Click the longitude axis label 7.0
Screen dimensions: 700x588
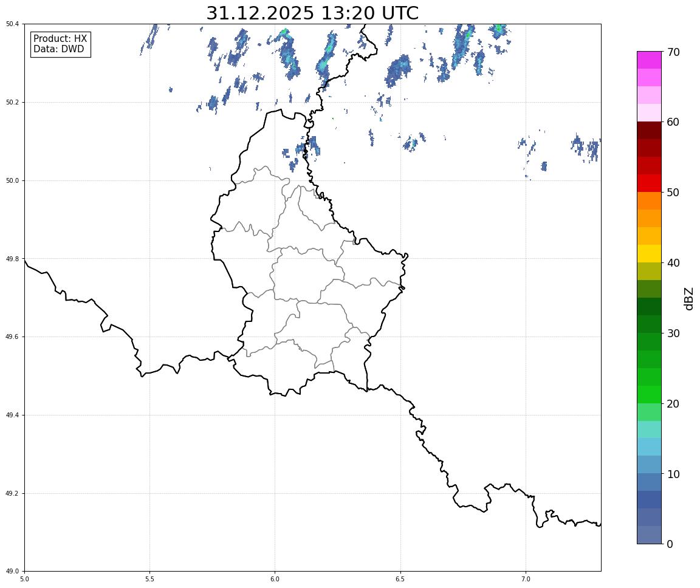tap(526, 579)
